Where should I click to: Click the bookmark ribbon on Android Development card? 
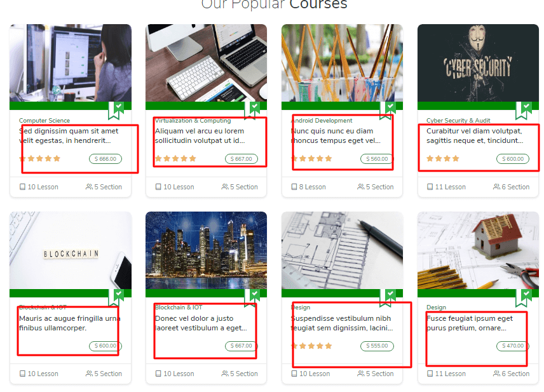pyautogui.click(x=387, y=110)
